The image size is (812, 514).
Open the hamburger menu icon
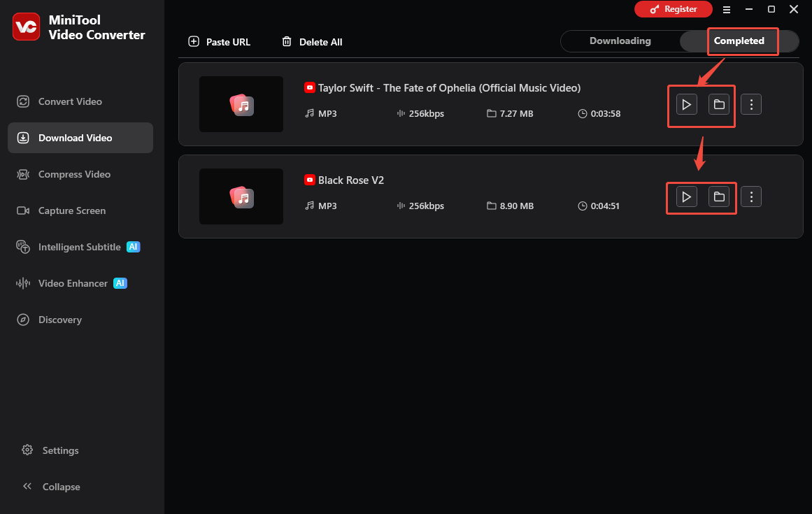pos(727,9)
